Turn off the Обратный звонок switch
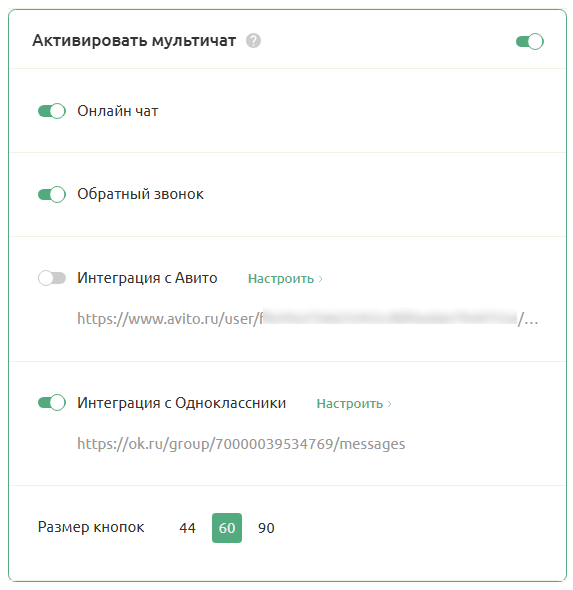The height and width of the screenshot is (590, 573). [52, 195]
